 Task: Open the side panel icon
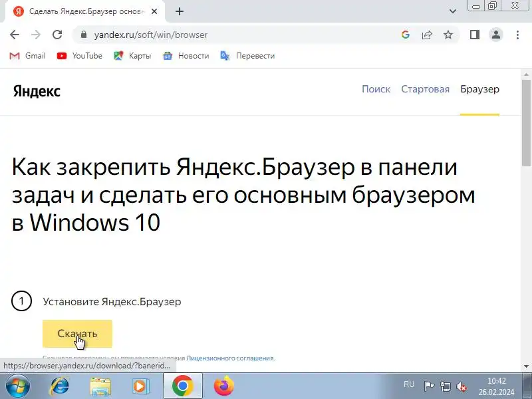click(475, 35)
